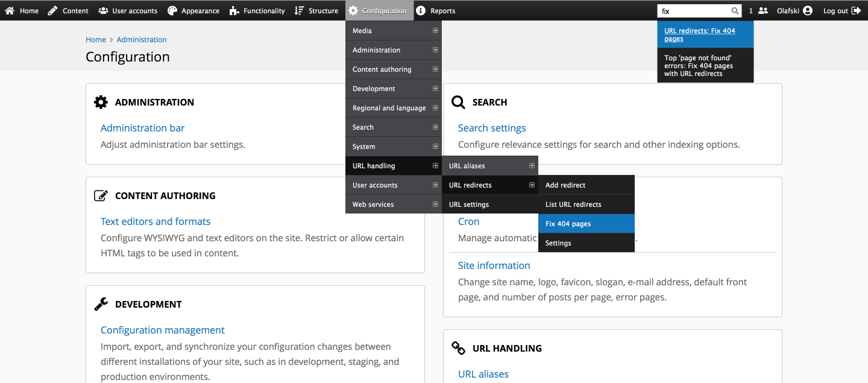Open Add redirect from submenu
868x383 pixels.
click(565, 185)
